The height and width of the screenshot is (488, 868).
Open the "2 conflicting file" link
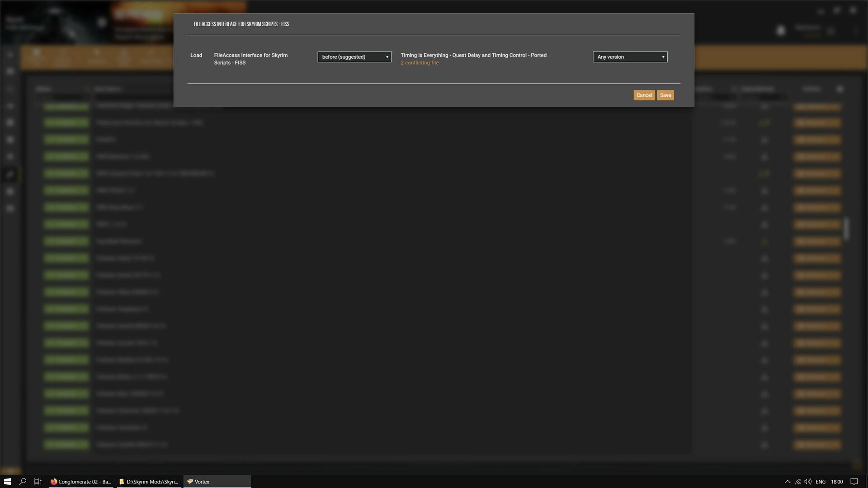coord(419,63)
